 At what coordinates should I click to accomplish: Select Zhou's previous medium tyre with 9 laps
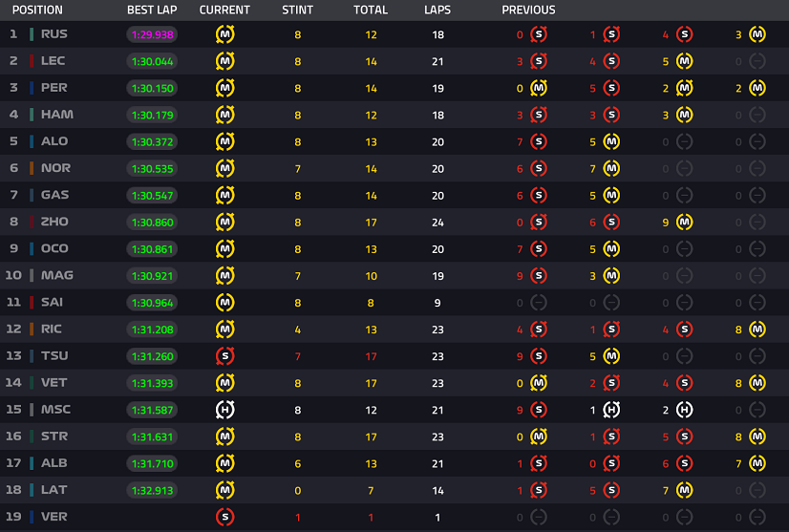coord(684,222)
